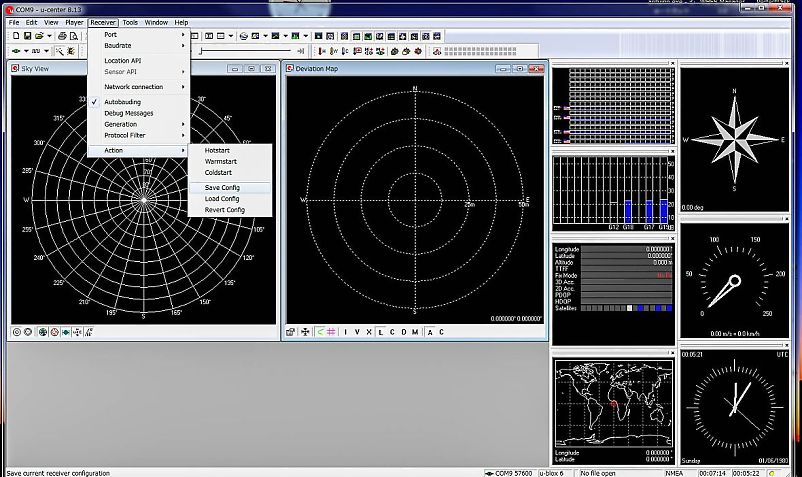This screenshot has width=802, height=477.
Task: Toggle the pink grid button in Deviation Map
Action: click(331, 332)
